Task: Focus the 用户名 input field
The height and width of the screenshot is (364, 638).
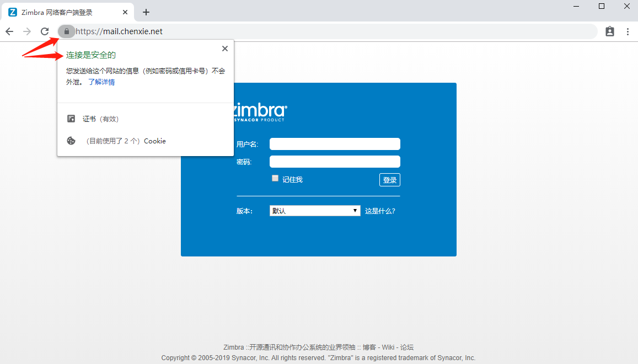Action: [x=335, y=144]
